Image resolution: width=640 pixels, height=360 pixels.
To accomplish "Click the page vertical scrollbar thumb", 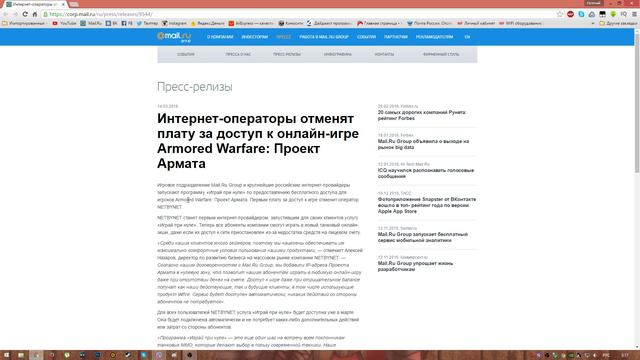I will coord(637,102).
